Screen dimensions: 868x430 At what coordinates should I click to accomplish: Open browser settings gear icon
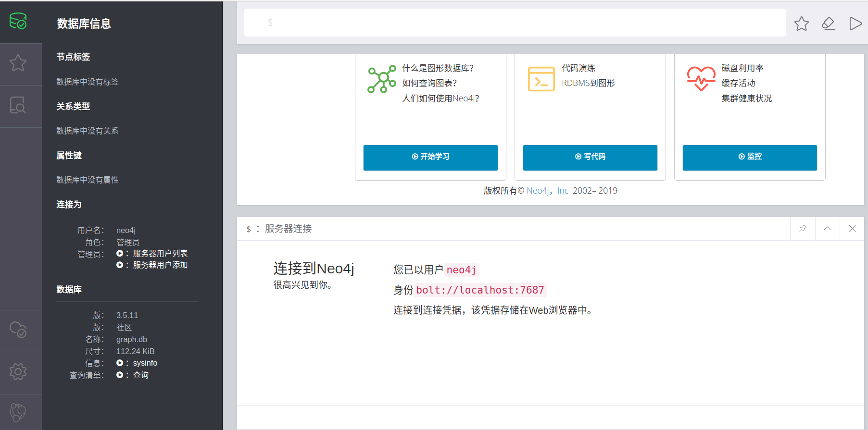[18, 371]
